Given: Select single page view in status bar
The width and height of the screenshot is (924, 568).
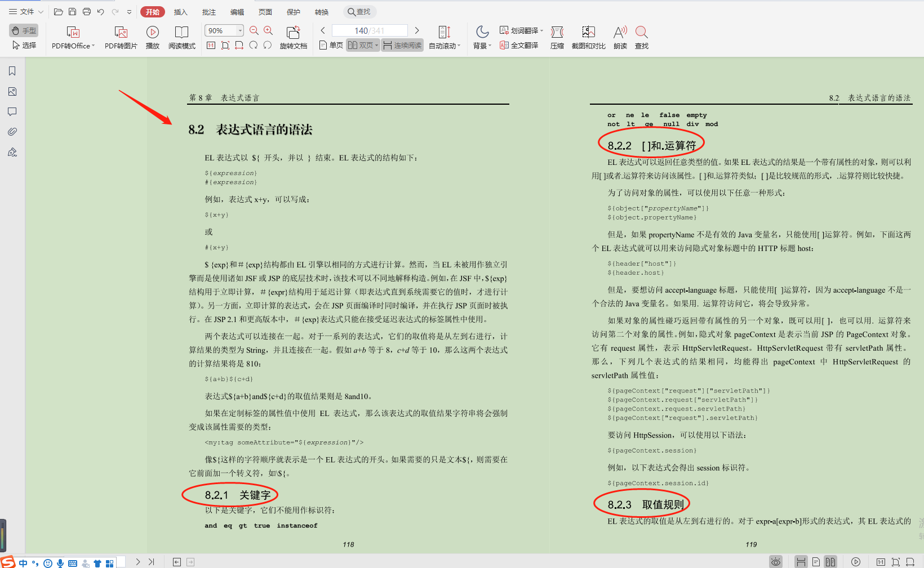Looking at the screenshot, I should (816, 562).
